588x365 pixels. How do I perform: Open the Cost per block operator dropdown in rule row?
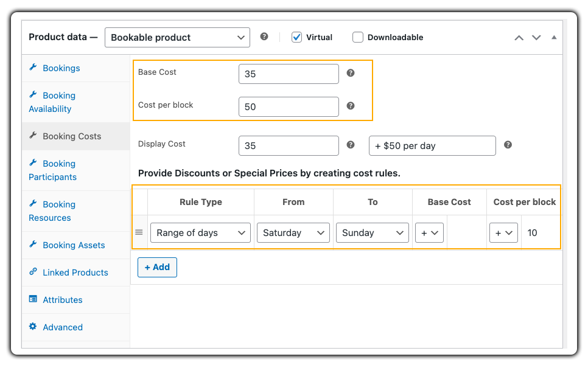[x=503, y=233]
